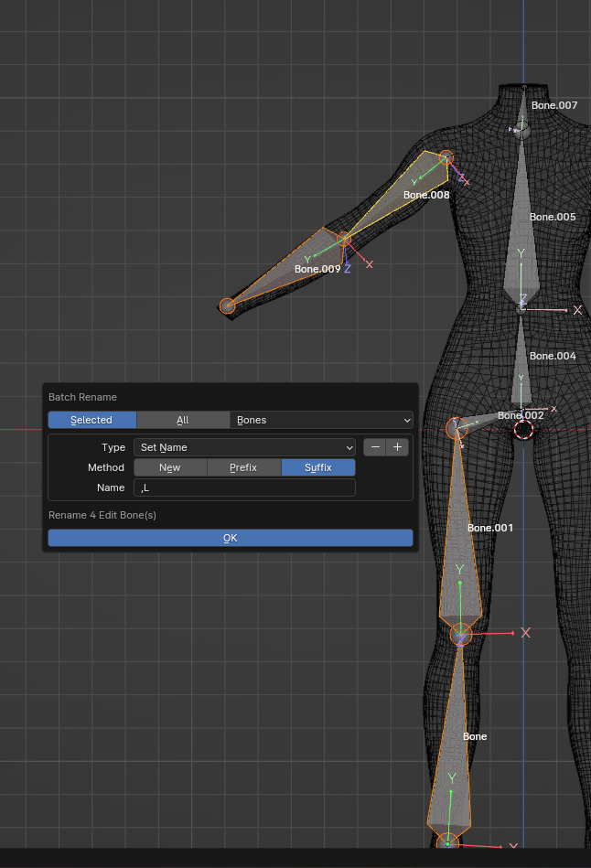
Task: Click the wrist joint at Bone.009 tip
Action: click(228, 305)
